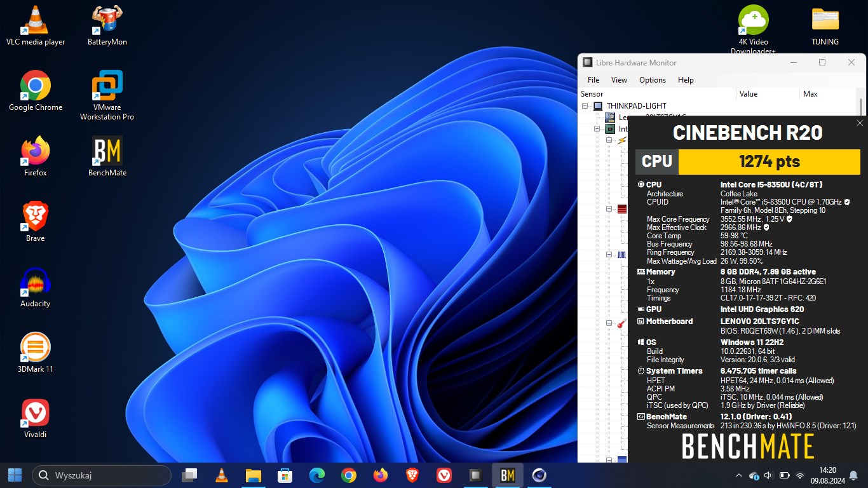Open File Explorer from the taskbar

(253, 475)
